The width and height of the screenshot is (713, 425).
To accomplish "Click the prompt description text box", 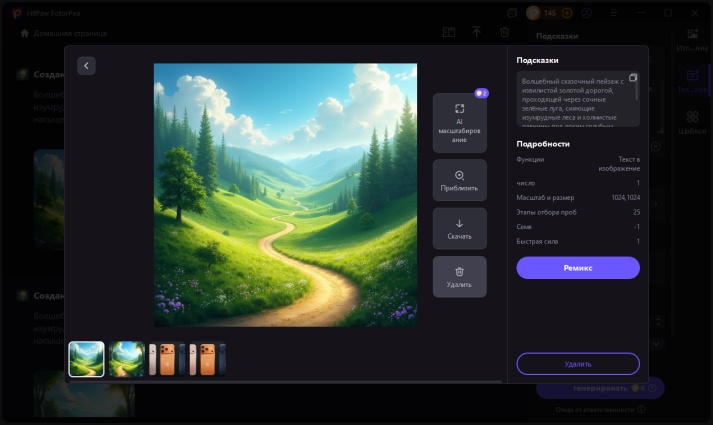I will pos(572,99).
